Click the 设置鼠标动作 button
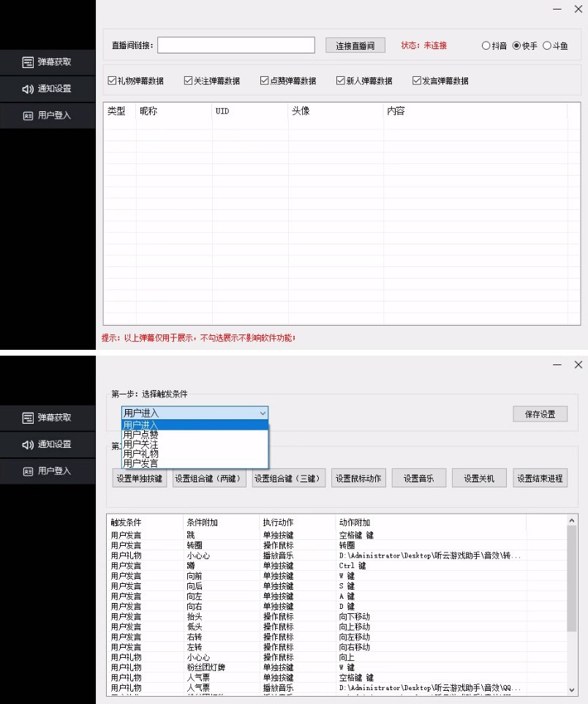The height and width of the screenshot is (704, 588). [358, 478]
